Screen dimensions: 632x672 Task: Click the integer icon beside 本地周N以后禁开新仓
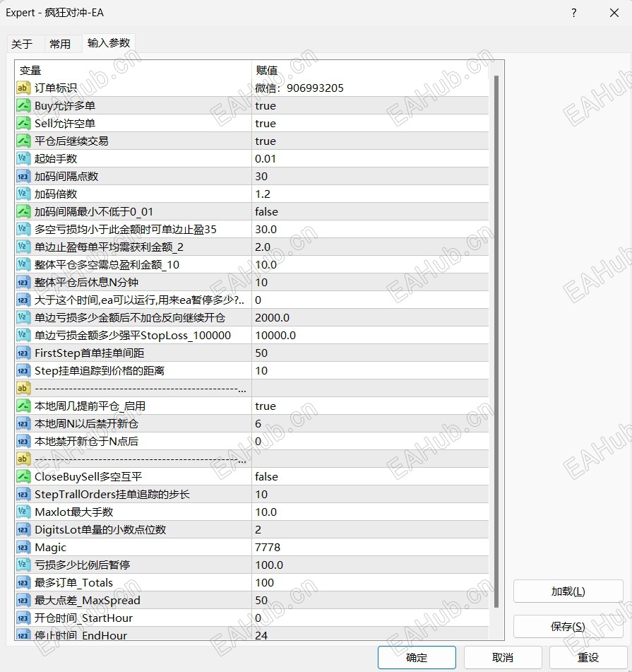point(23,423)
